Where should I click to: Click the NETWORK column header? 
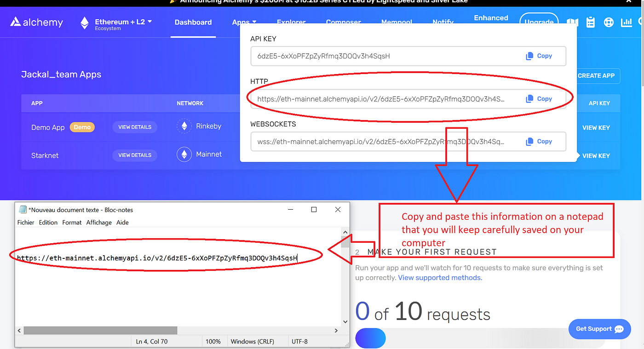(x=190, y=103)
